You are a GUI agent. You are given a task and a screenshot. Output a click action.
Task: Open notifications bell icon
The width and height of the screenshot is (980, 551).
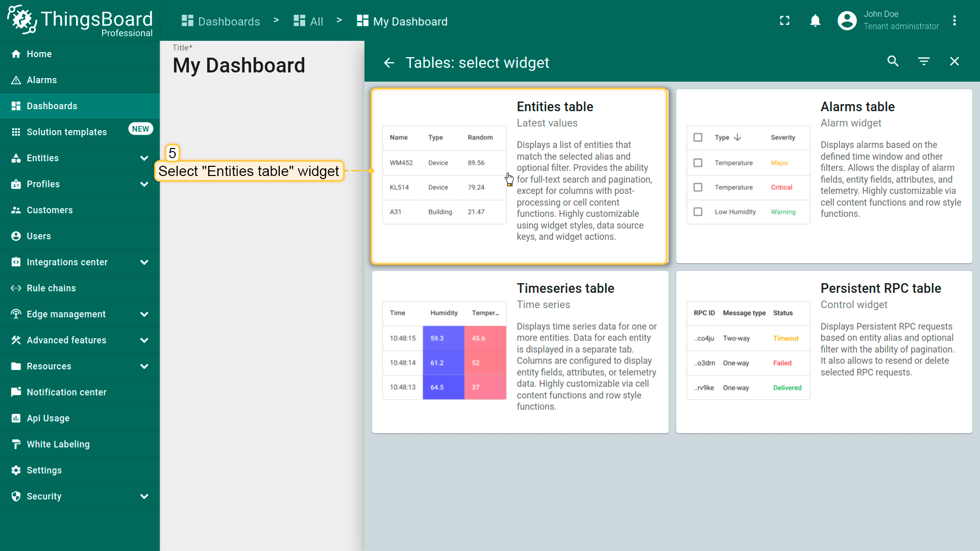click(x=815, y=21)
